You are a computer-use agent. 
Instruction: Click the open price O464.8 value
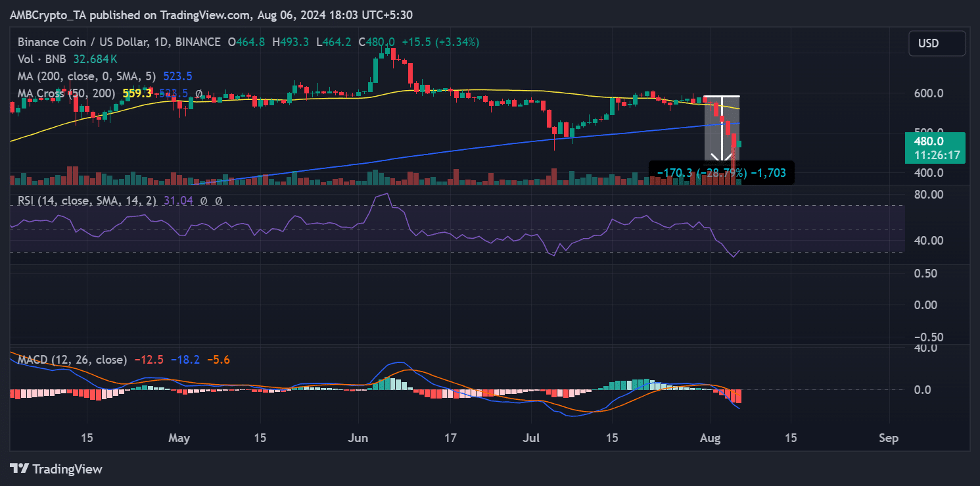pos(246,42)
